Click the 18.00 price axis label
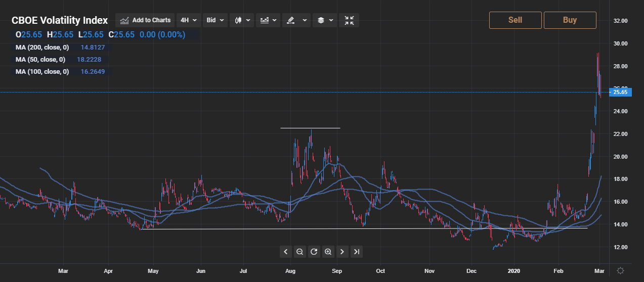 pyautogui.click(x=620, y=179)
